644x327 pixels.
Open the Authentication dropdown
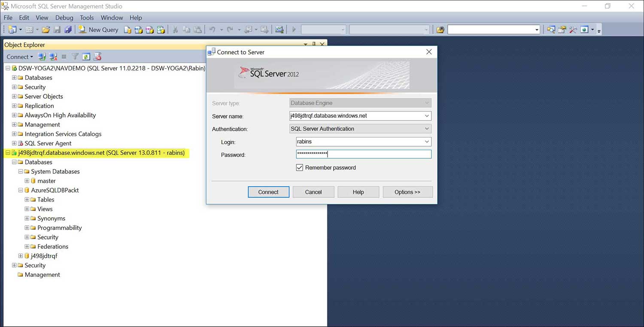click(x=426, y=129)
